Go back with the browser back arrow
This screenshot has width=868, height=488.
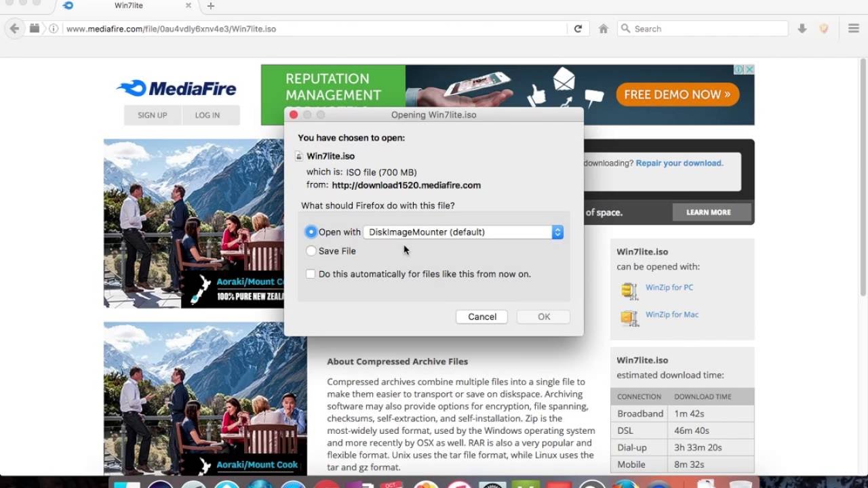(14, 28)
